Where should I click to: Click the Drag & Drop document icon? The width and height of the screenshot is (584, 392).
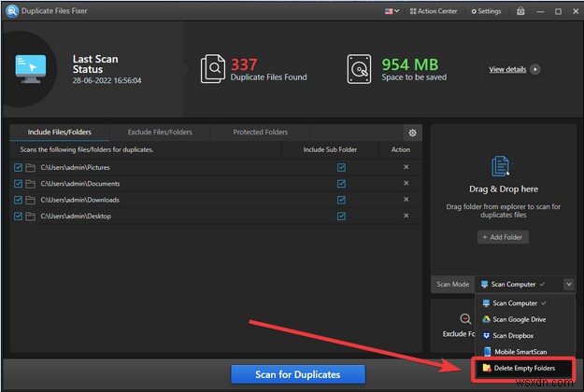click(x=502, y=166)
